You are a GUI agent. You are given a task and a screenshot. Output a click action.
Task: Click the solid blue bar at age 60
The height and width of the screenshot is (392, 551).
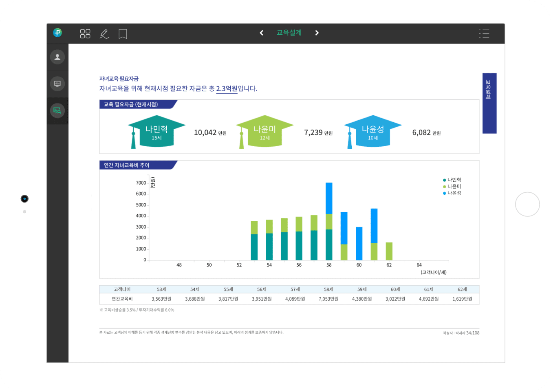point(359,243)
